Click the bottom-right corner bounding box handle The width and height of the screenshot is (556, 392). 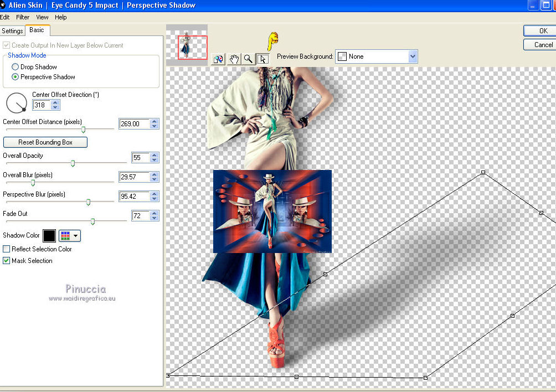[425, 378]
